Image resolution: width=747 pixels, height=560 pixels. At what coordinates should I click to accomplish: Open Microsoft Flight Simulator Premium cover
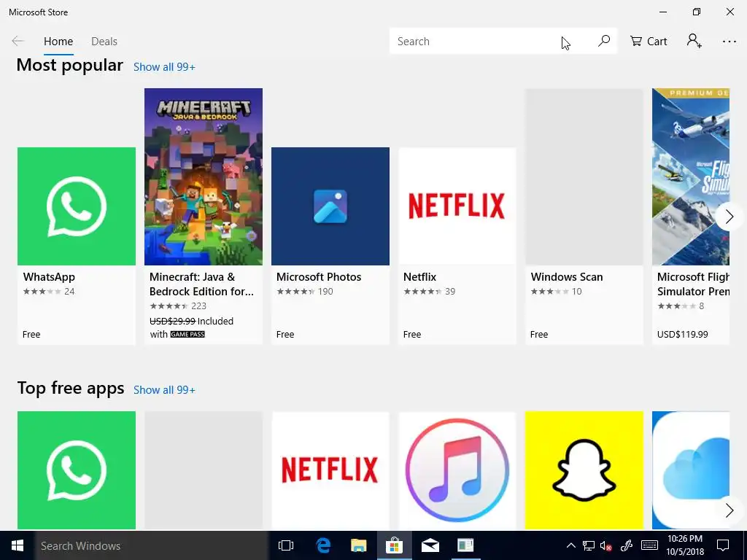tap(691, 176)
